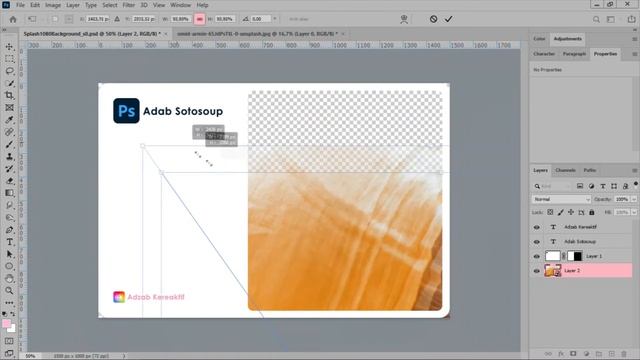Image resolution: width=640 pixels, height=360 pixels.
Task: Click the Layer 1 mask thumbnail
Action: point(575,256)
